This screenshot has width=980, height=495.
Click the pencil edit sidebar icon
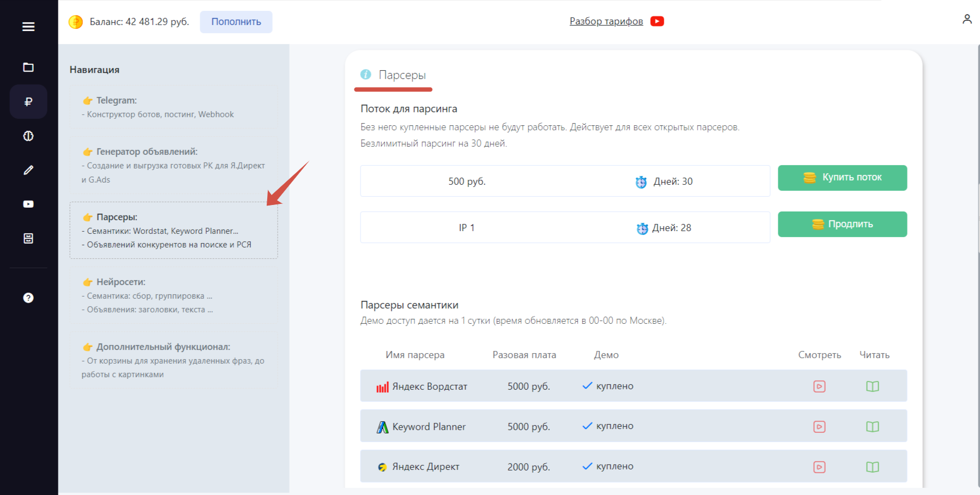coord(28,170)
